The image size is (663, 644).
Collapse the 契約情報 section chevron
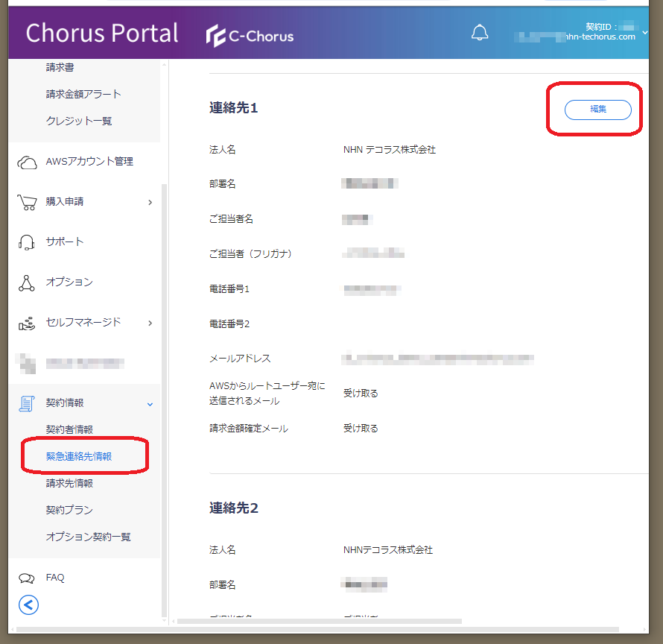[x=150, y=404]
